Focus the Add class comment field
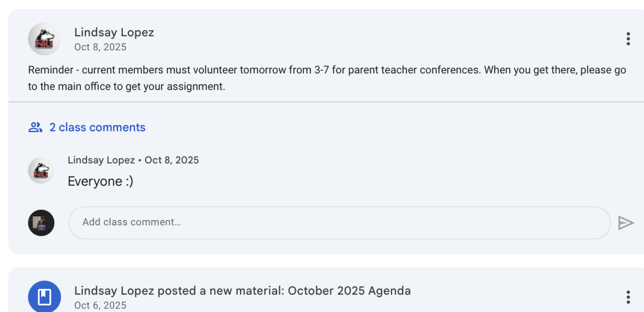644x312 pixels. tap(339, 223)
